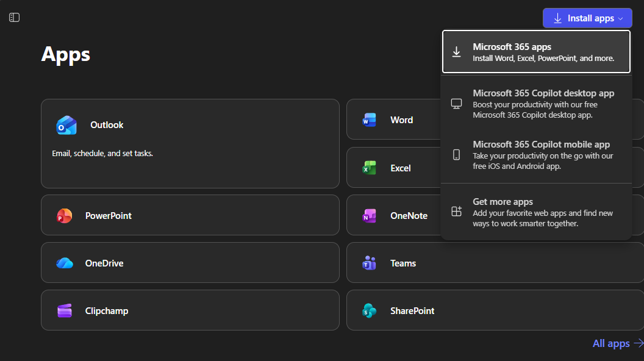
Task: Open the SharePoint app card
Action: tap(495, 310)
